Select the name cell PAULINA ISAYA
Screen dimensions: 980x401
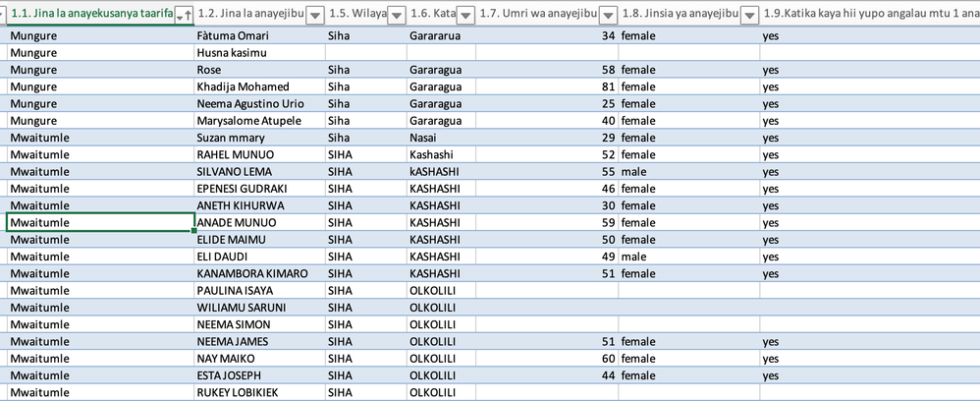[259, 290]
